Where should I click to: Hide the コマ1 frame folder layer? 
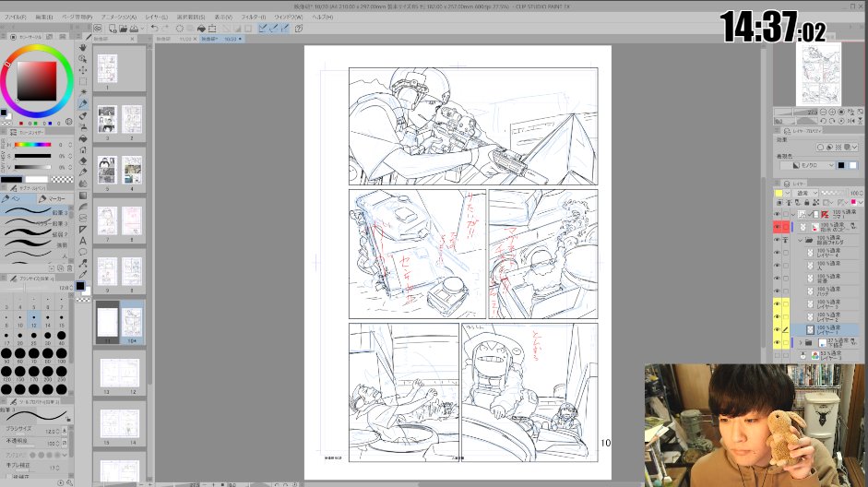[778, 214]
